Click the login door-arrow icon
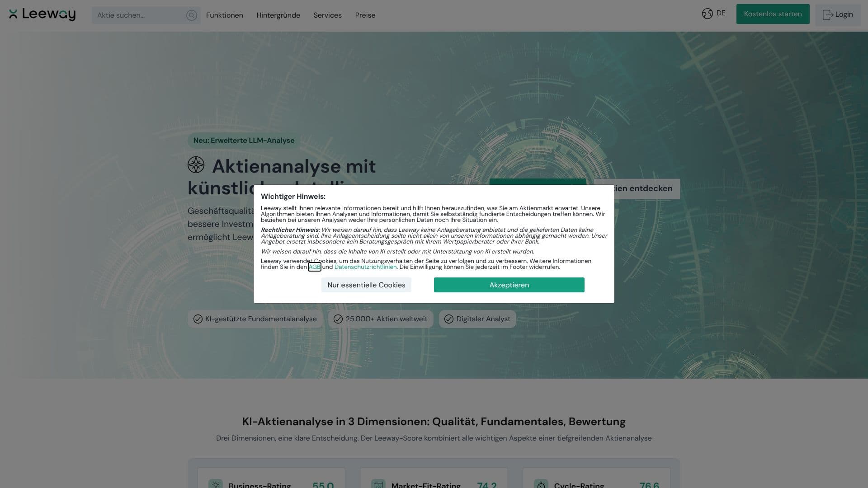The width and height of the screenshot is (868, 488). [828, 15]
